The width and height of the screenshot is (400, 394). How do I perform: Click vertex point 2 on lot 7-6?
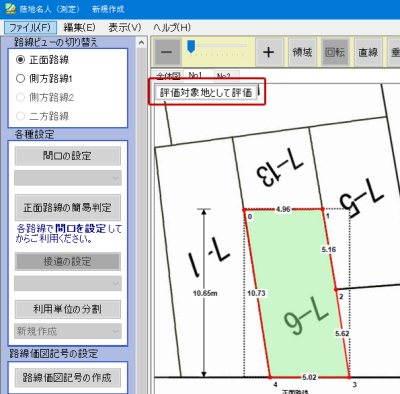pos(336,289)
